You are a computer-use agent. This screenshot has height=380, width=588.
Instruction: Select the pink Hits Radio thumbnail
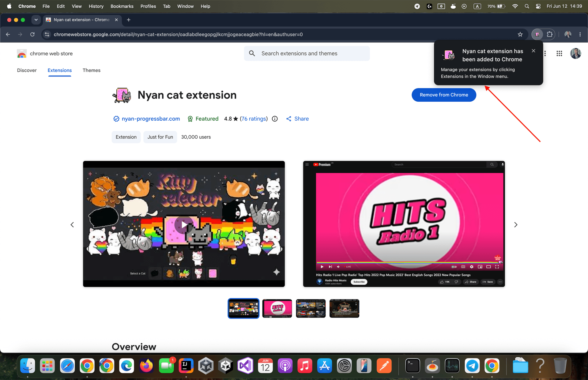(x=277, y=308)
